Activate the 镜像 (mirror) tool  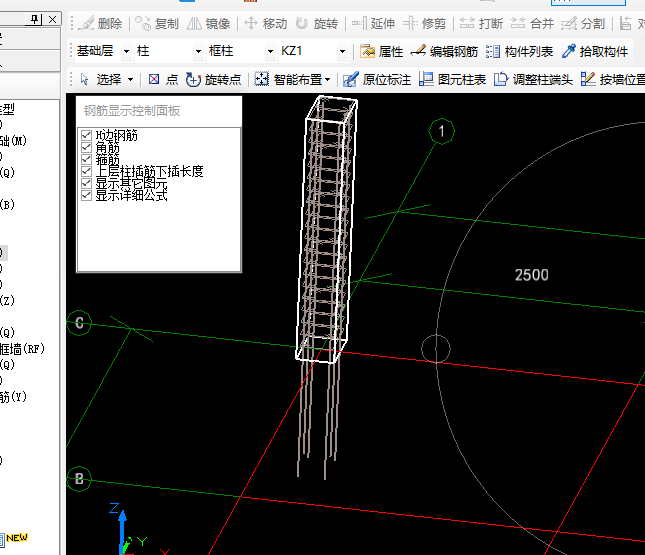(x=208, y=23)
